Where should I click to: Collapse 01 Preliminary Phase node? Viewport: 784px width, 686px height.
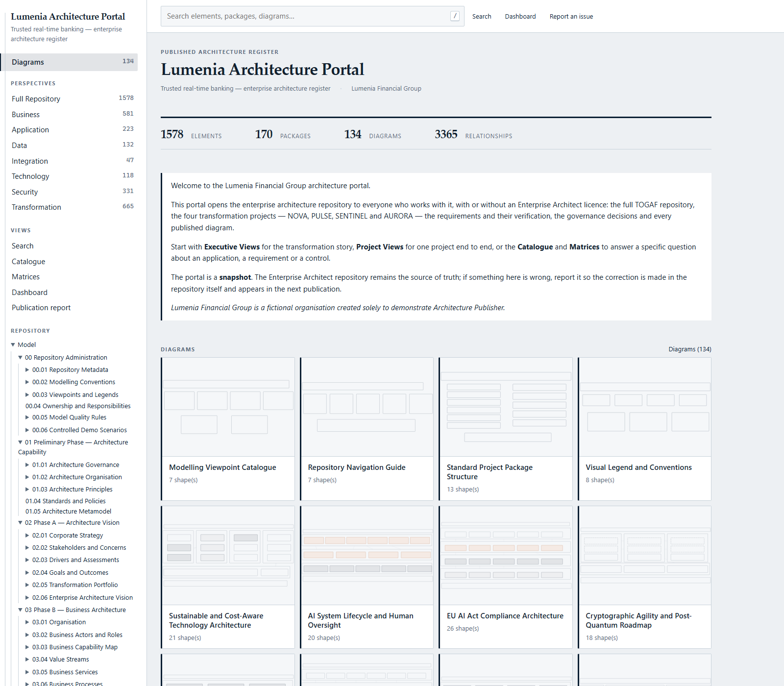pyautogui.click(x=21, y=442)
